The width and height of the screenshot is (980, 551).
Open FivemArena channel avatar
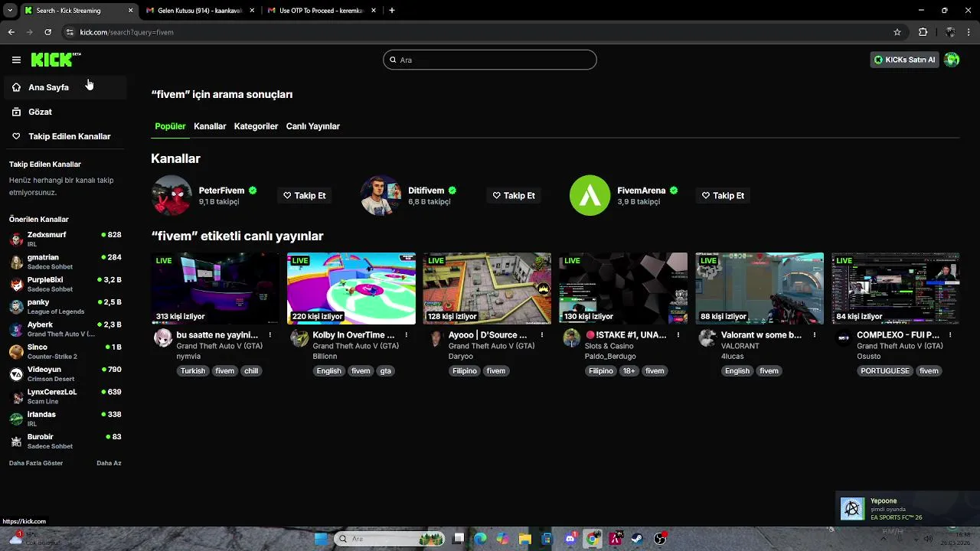[x=590, y=195]
